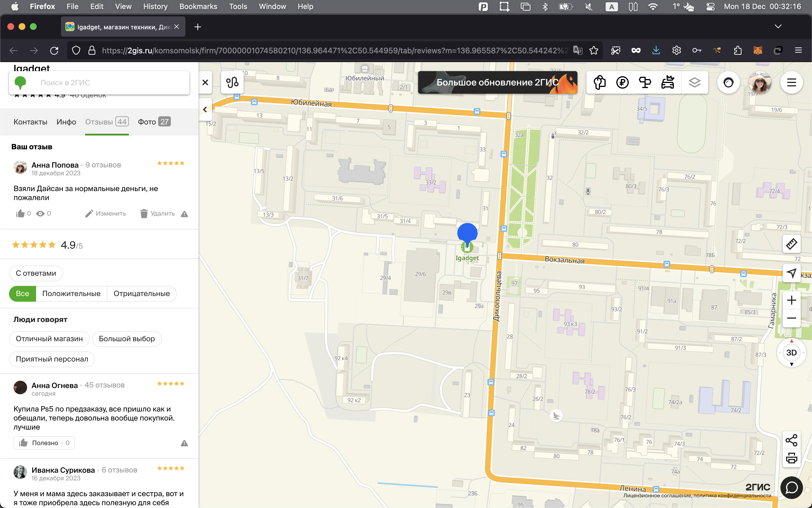
Task: List all tabs dropdown arrow
Action: click(778, 27)
